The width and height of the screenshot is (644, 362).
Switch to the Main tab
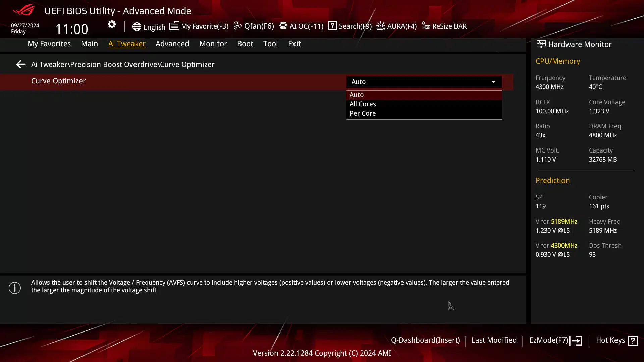(x=89, y=44)
